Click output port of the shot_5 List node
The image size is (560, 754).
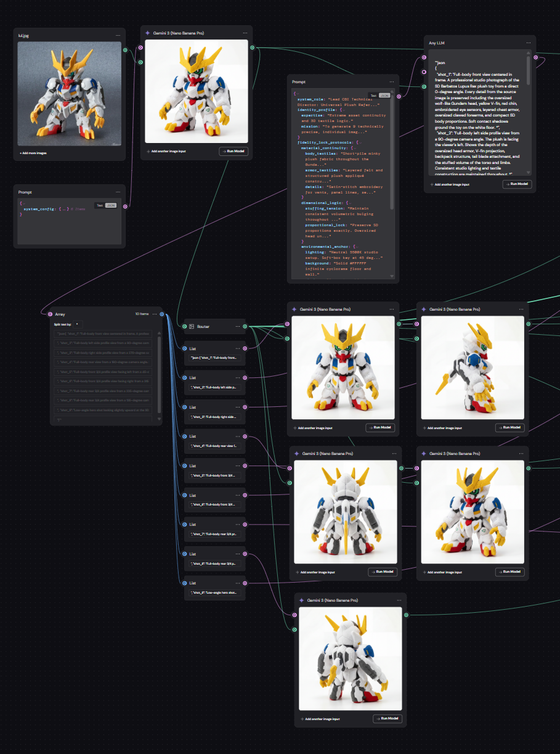(245, 465)
